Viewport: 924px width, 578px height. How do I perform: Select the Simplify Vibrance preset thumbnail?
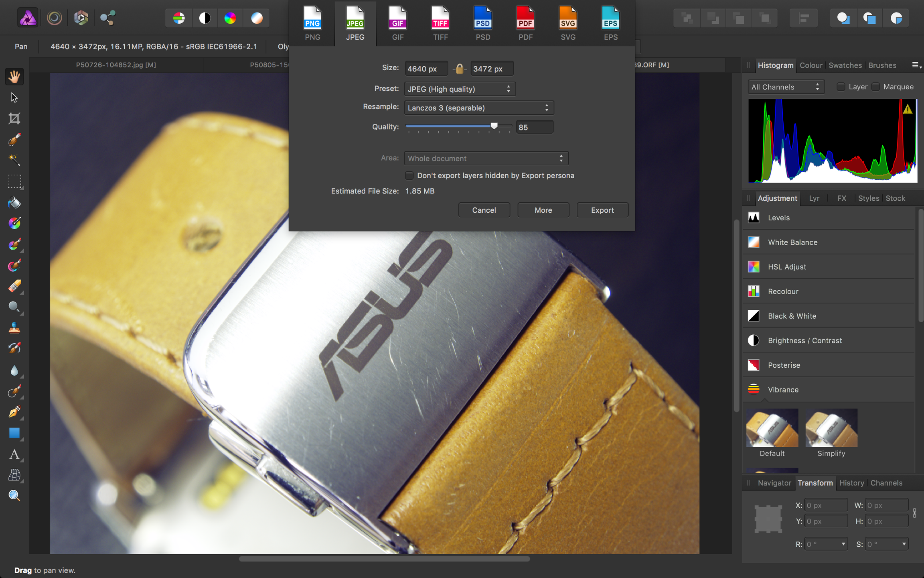(831, 428)
